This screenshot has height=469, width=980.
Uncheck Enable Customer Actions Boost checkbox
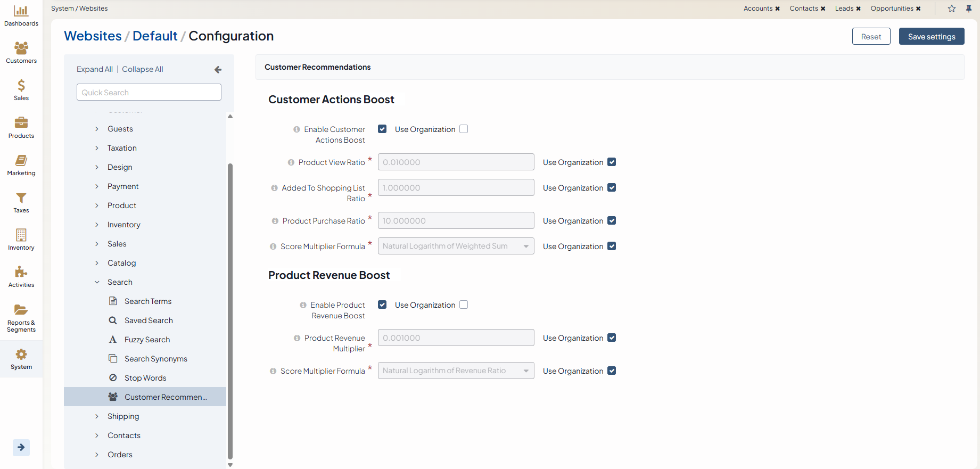pyautogui.click(x=382, y=129)
